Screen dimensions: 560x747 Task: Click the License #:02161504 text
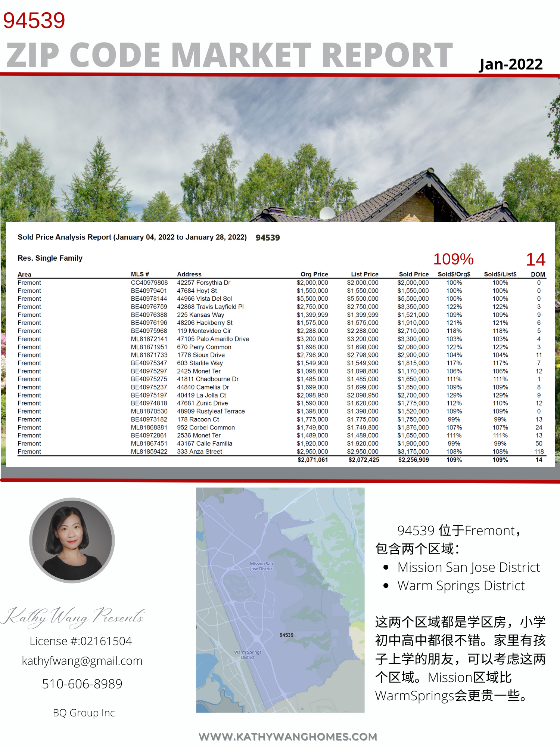coord(81,641)
